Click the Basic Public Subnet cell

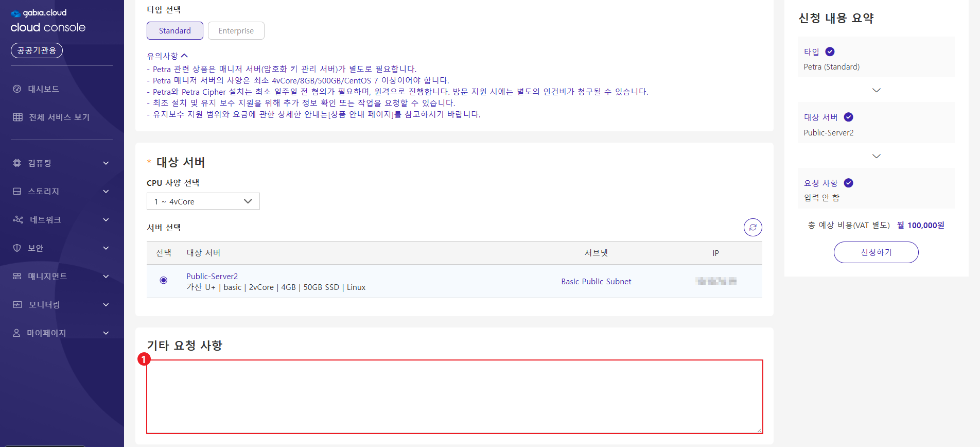596,281
